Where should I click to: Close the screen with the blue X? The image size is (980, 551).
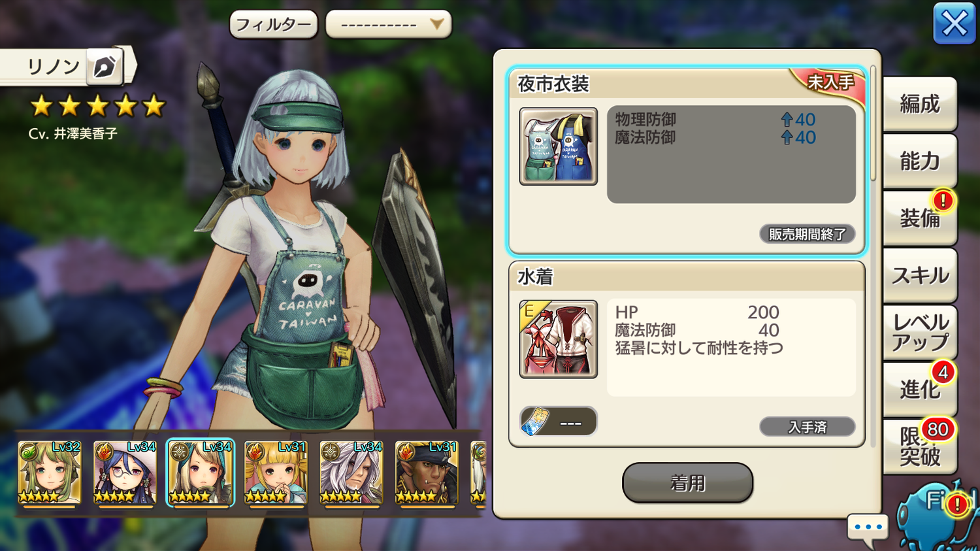(954, 24)
